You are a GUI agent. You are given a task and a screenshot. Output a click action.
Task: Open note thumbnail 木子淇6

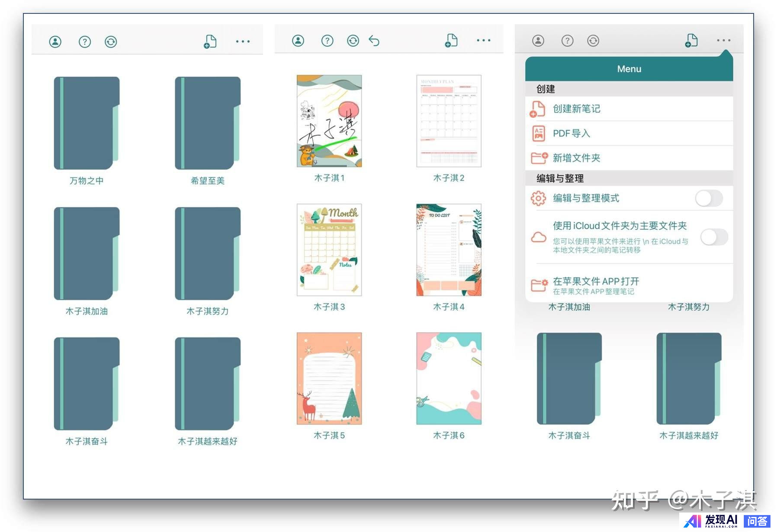pyautogui.click(x=449, y=378)
